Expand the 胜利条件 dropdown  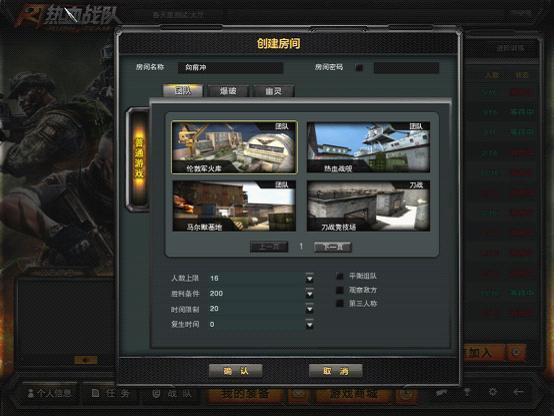(x=310, y=293)
